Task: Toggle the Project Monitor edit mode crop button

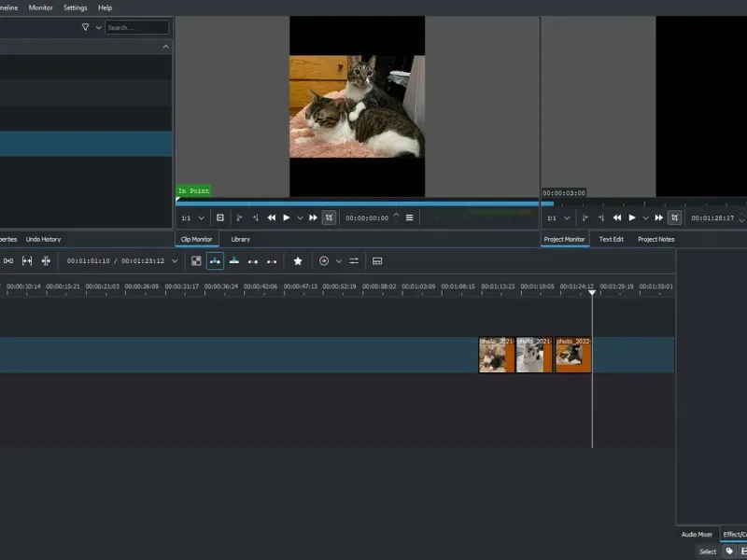Action: pyautogui.click(x=674, y=217)
